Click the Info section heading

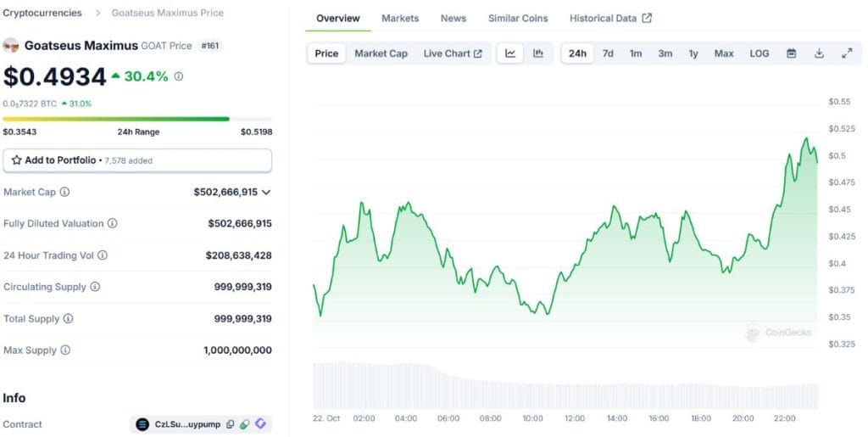tap(14, 398)
